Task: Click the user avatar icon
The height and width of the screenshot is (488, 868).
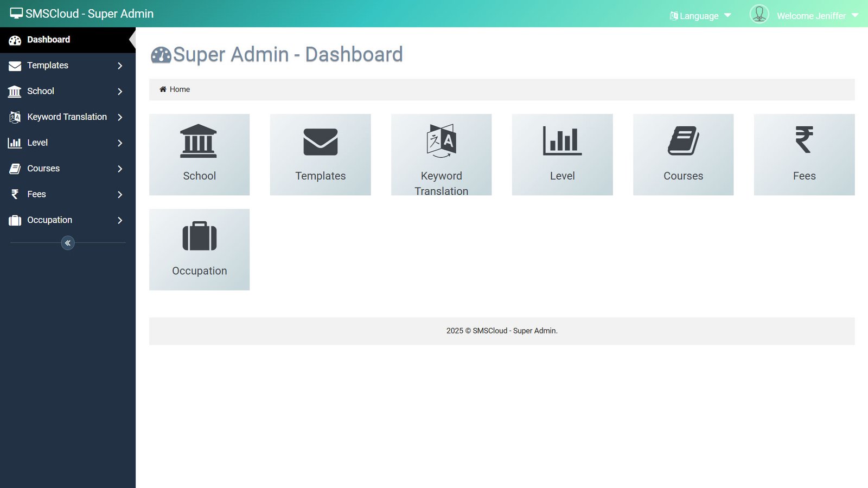Action: point(759,14)
